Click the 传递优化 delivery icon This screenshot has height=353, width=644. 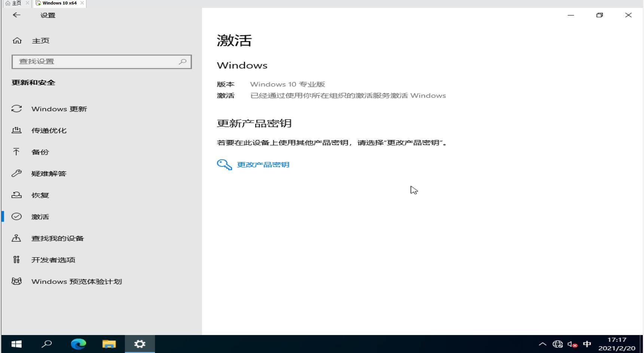coord(16,130)
